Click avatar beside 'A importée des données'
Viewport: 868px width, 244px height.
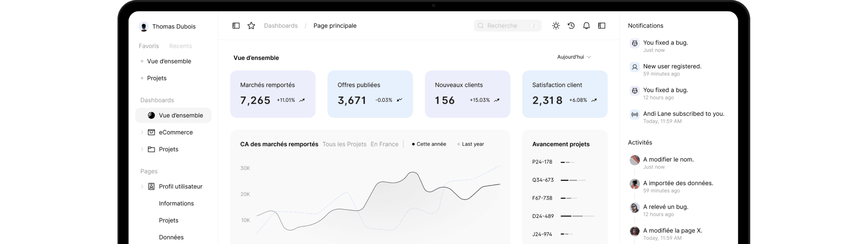pyautogui.click(x=634, y=184)
